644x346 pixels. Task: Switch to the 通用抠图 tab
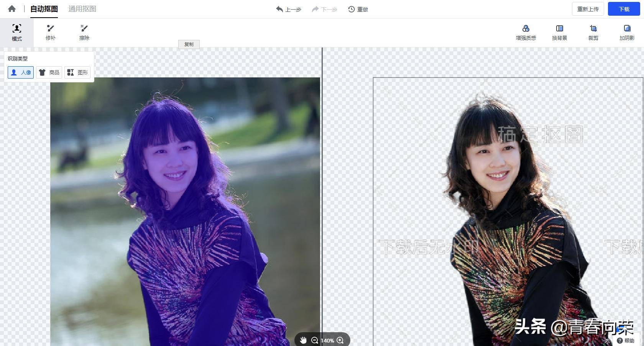coord(82,9)
